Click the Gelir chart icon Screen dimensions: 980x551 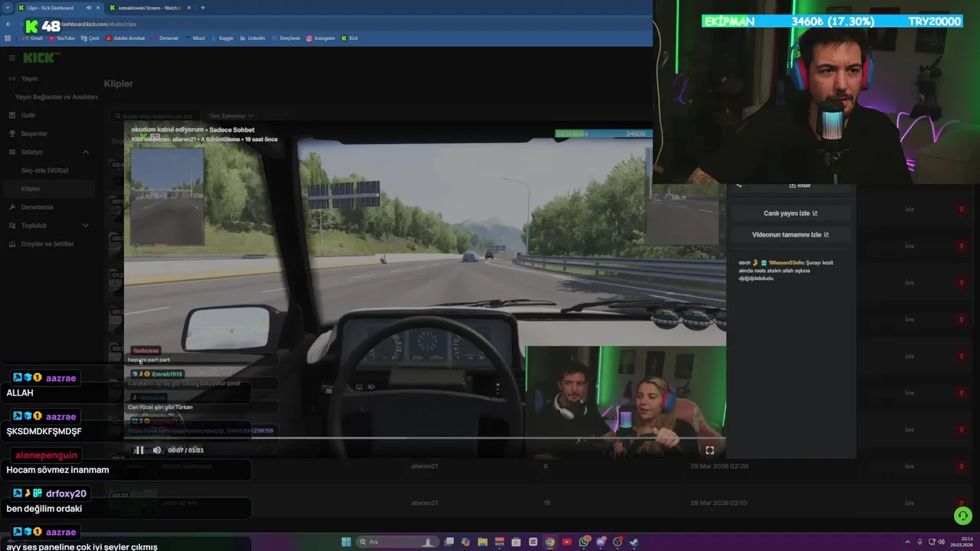(x=12, y=116)
